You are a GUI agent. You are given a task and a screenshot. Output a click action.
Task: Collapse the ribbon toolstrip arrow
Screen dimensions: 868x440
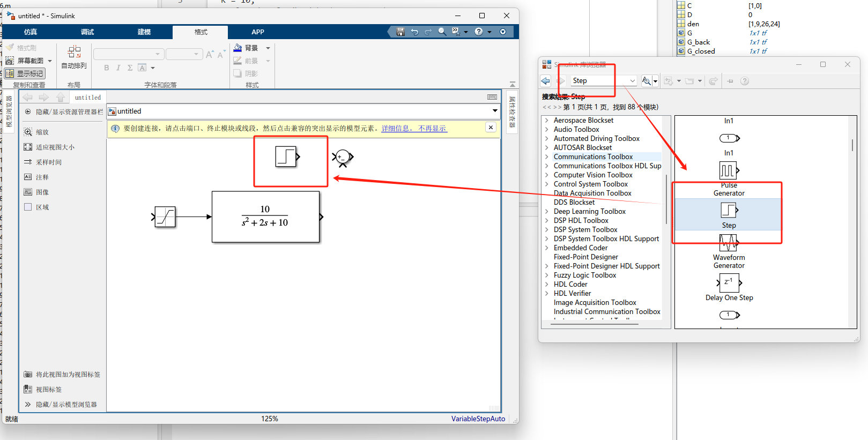513,85
